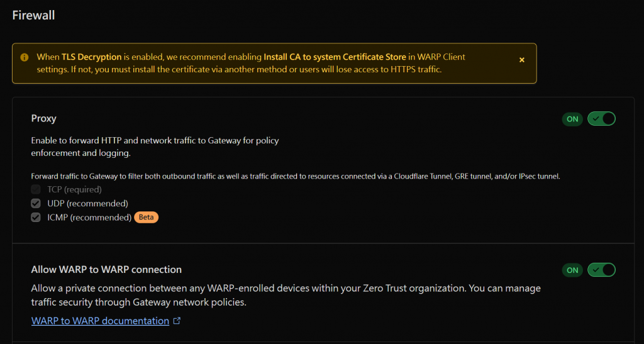Disable Allow WARP to WARP connection switch
The height and width of the screenshot is (344, 644).
(x=601, y=270)
